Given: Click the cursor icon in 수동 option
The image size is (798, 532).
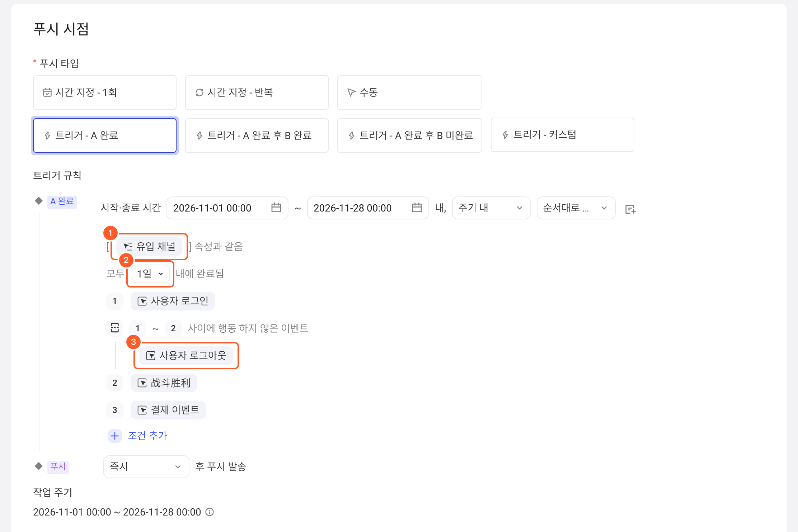Looking at the screenshot, I should pyautogui.click(x=352, y=92).
